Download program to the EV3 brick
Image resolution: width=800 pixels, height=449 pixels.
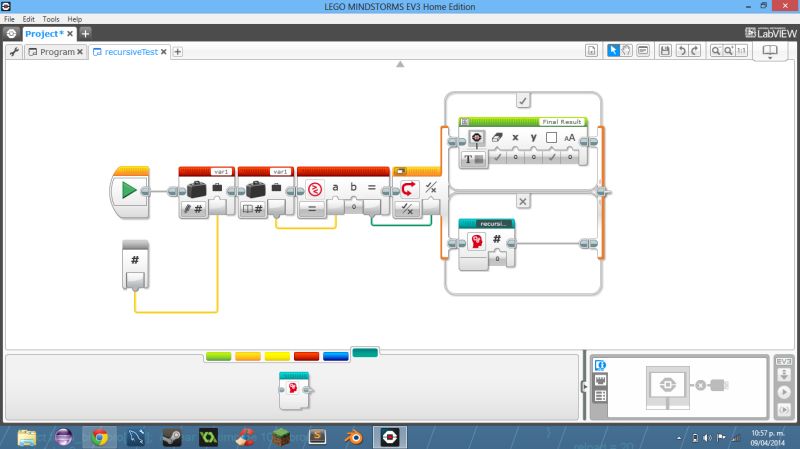tap(784, 375)
